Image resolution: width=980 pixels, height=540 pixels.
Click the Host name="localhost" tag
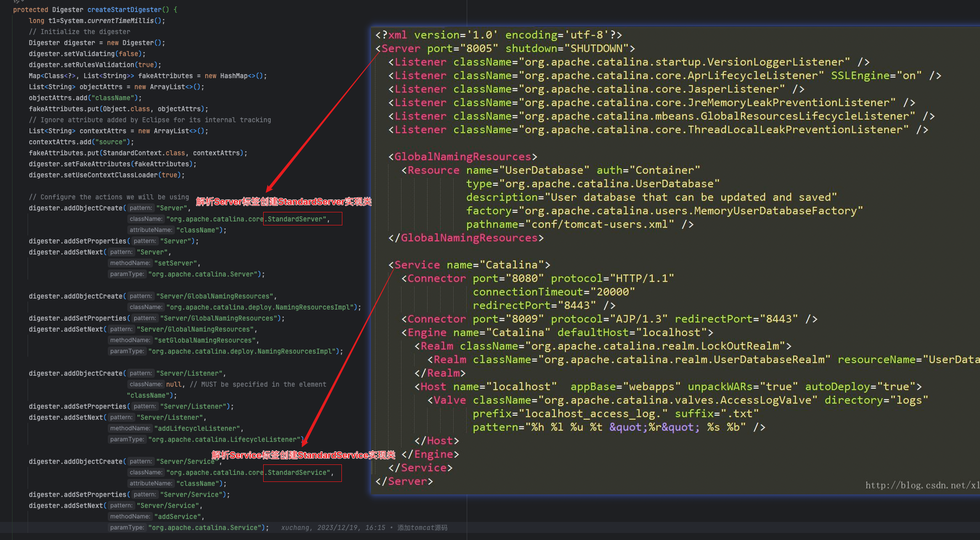click(x=668, y=386)
